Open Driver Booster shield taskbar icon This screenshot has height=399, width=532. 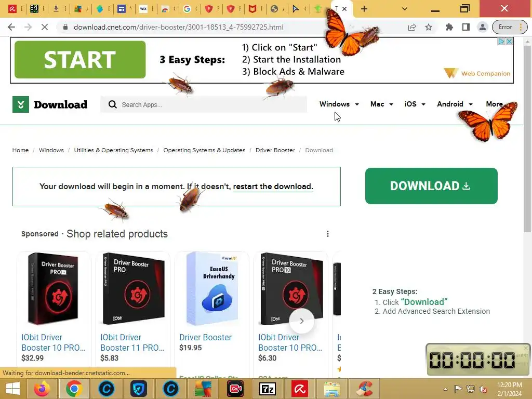tap(138, 389)
